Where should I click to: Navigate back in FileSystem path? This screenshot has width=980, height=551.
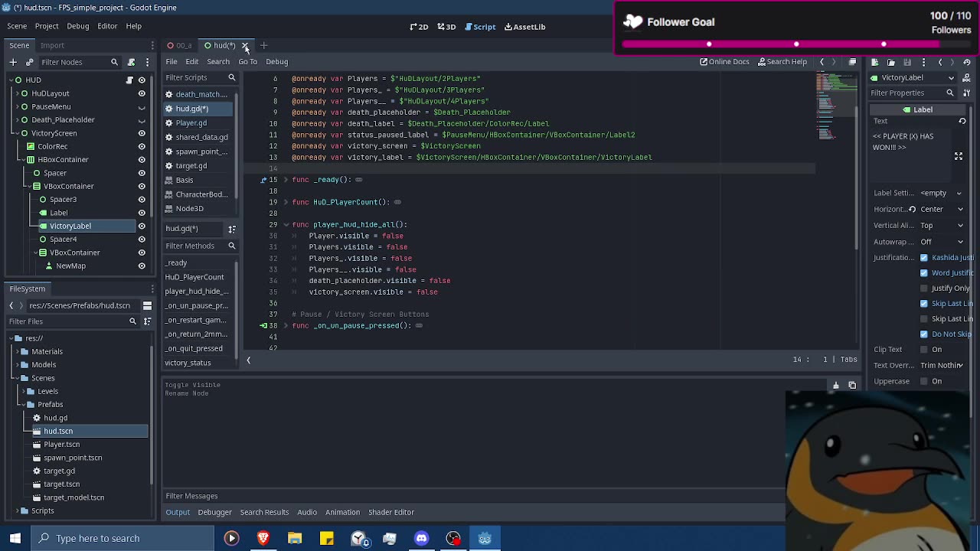coord(11,305)
